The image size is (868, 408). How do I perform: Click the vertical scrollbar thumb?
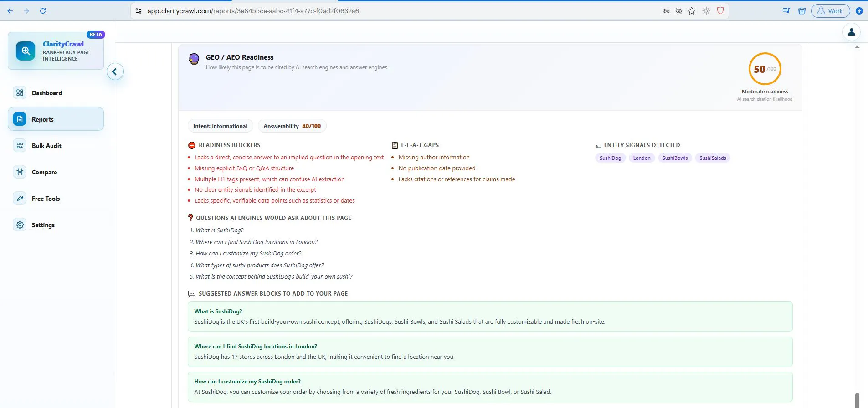tap(857, 400)
